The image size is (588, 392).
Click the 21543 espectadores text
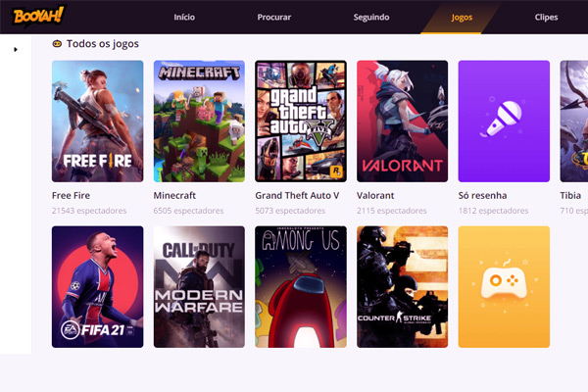tap(89, 211)
